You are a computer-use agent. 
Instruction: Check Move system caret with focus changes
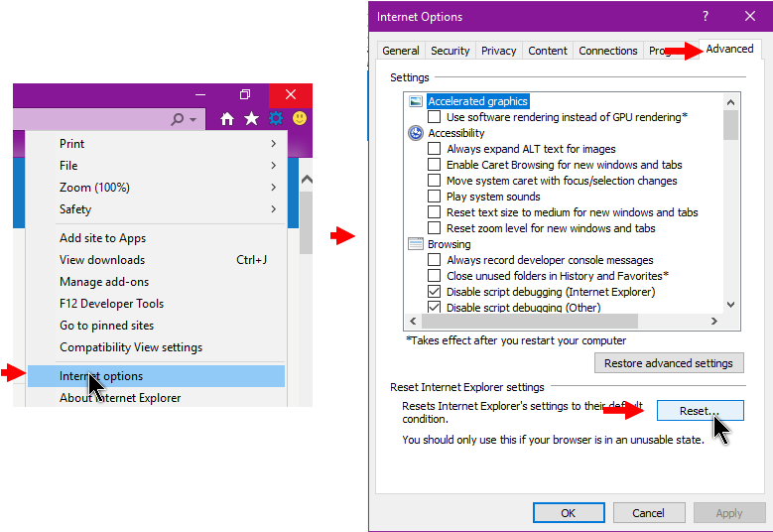(x=434, y=180)
